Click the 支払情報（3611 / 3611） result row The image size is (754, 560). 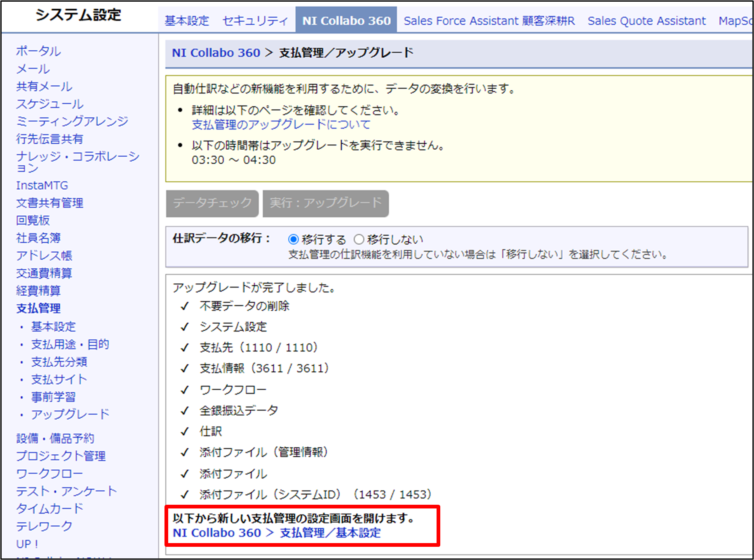pos(264,368)
